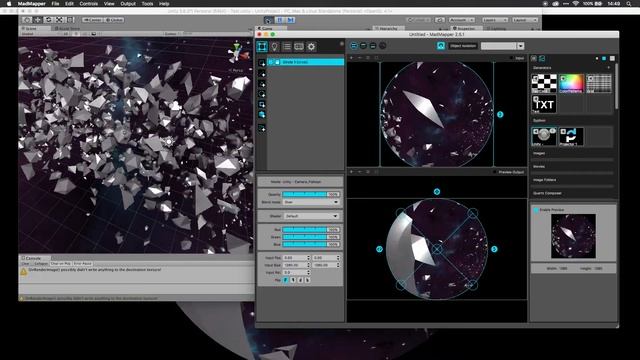Click the cyan arrow handle right of input view
Viewport: 640px width, 360px height.
pos(500,115)
